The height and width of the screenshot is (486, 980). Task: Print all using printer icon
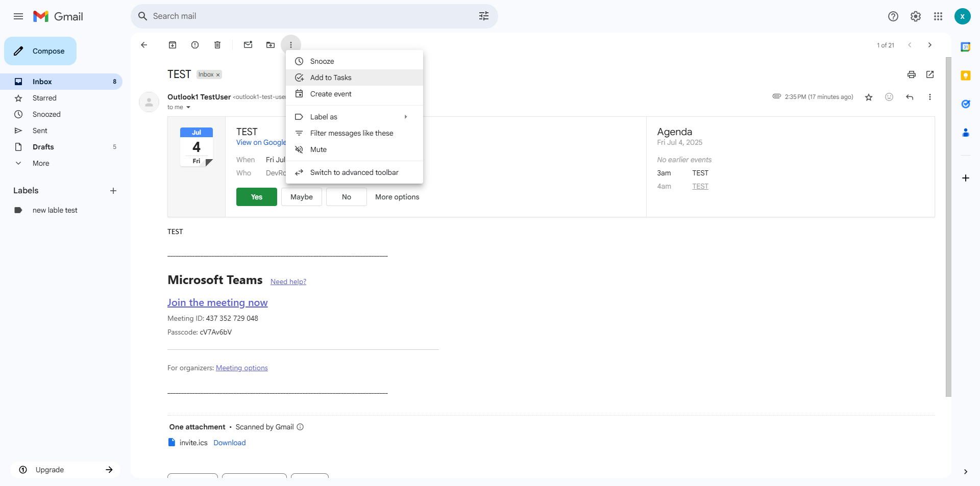point(912,74)
